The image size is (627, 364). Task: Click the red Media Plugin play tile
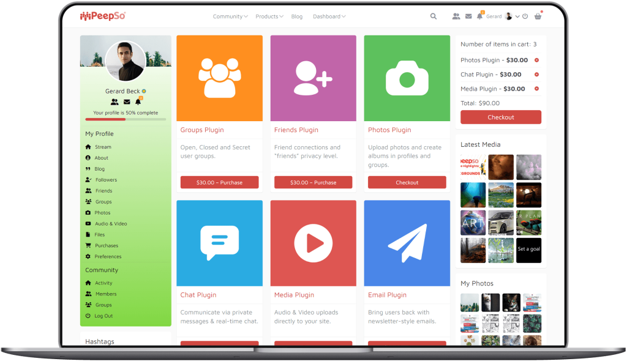pyautogui.click(x=313, y=243)
